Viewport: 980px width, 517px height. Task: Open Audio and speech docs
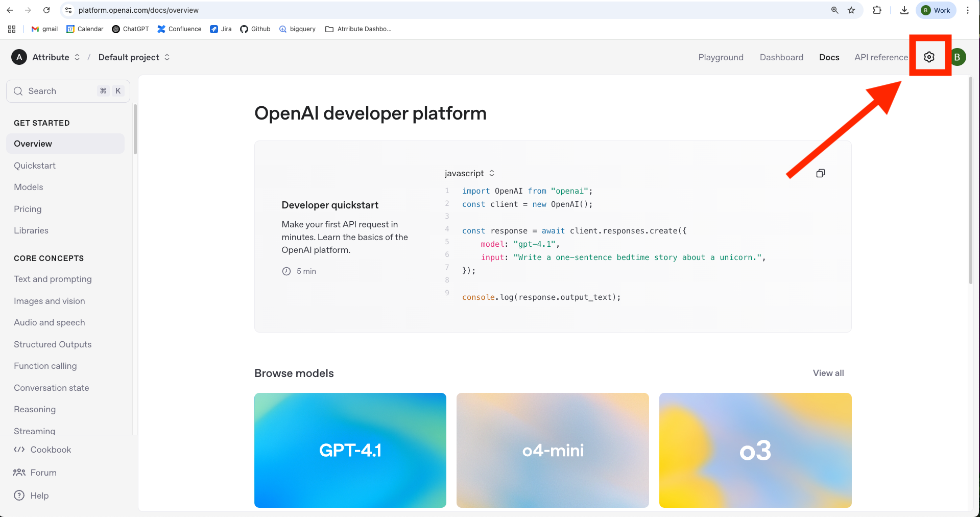click(x=50, y=322)
